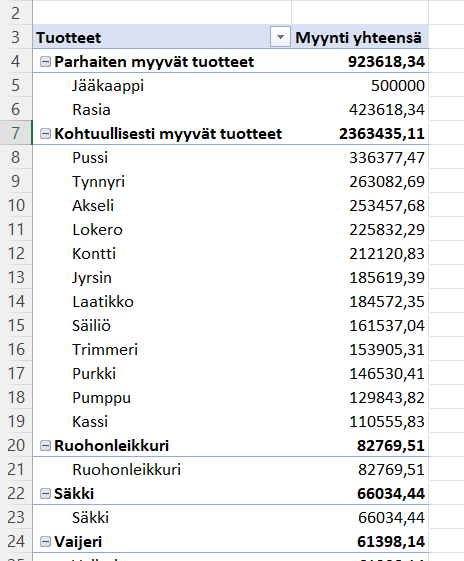Collapse the Säkki group
Image resolution: width=464 pixels, height=561 pixels.
[x=45, y=494]
